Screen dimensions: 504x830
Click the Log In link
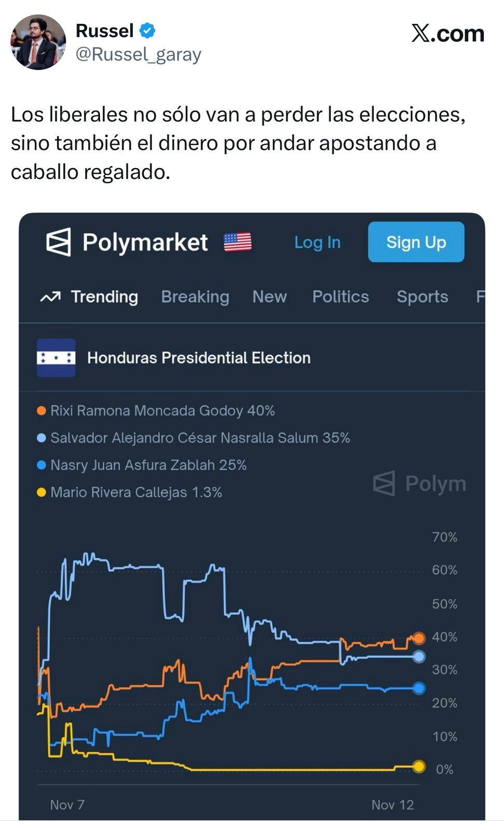[316, 242]
